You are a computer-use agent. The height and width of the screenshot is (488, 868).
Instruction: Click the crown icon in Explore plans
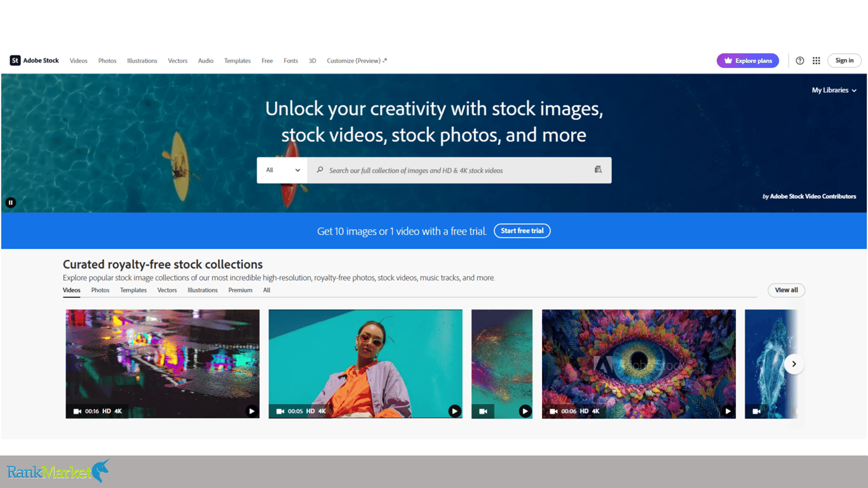coord(728,61)
